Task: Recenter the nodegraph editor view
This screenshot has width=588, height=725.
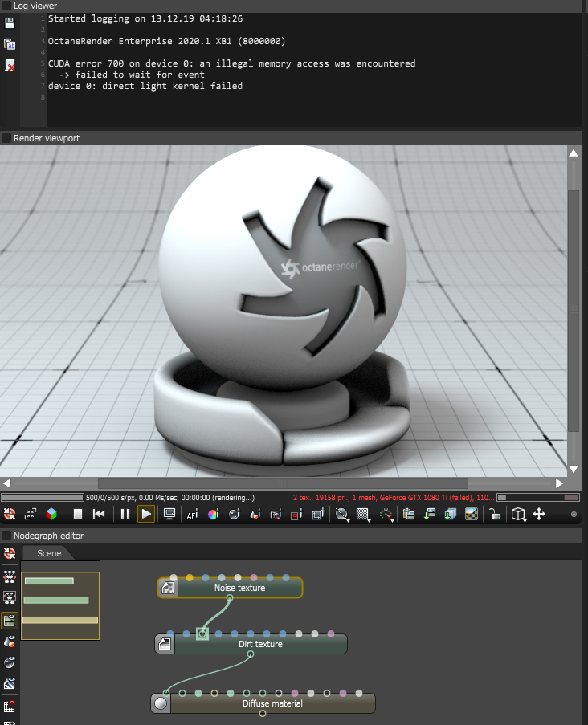Action: click(10, 553)
